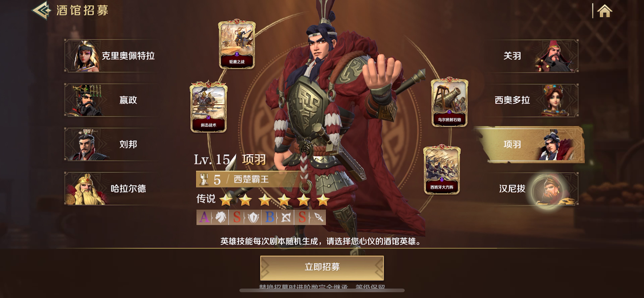Click the B-rank crossed-arrows aptitude icon
Screen dimensions: 644x298
pyautogui.click(x=278, y=217)
